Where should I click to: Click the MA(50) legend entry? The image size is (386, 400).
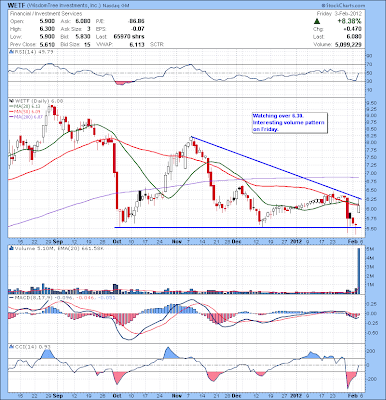tap(26, 111)
